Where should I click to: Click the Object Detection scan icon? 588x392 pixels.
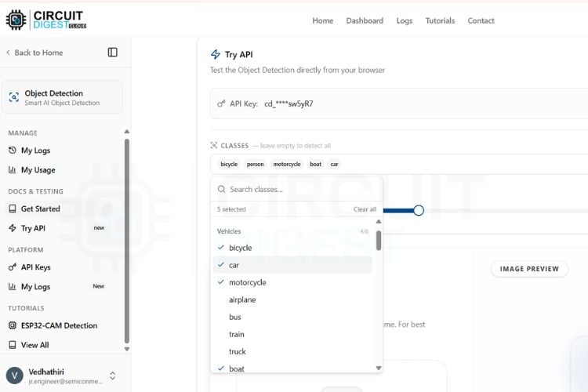[x=14, y=97]
